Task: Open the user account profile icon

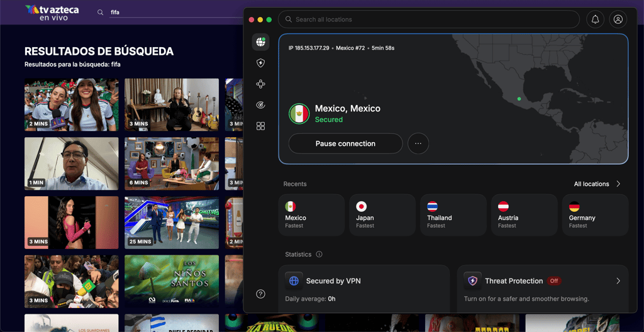Action: [x=618, y=19]
